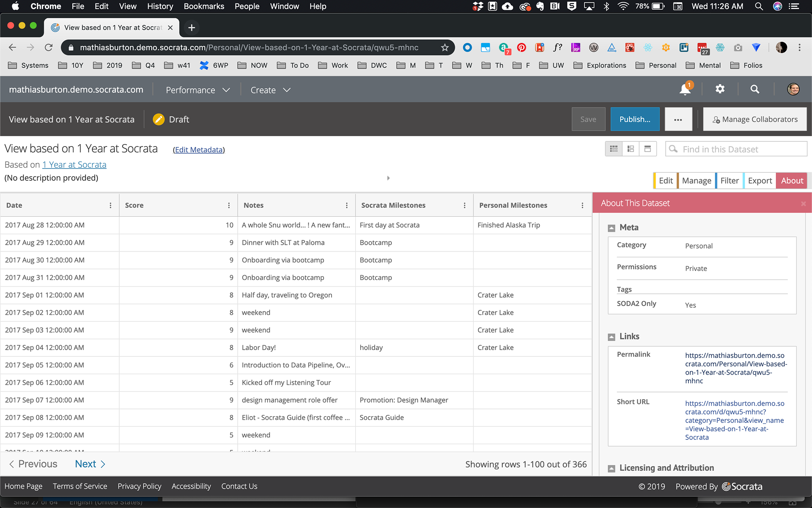The image size is (812, 508).
Task: Open the Edit Metadata link
Action: pyautogui.click(x=199, y=150)
